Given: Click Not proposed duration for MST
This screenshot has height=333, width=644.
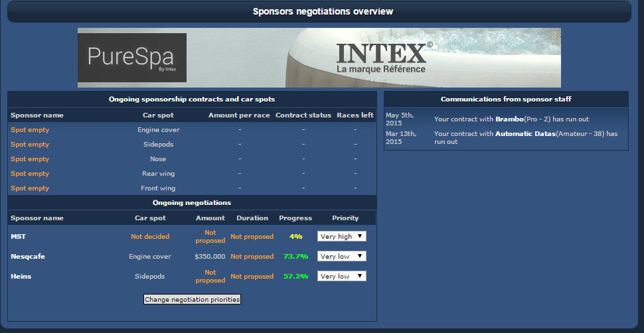Looking at the screenshot, I should (252, 237).
